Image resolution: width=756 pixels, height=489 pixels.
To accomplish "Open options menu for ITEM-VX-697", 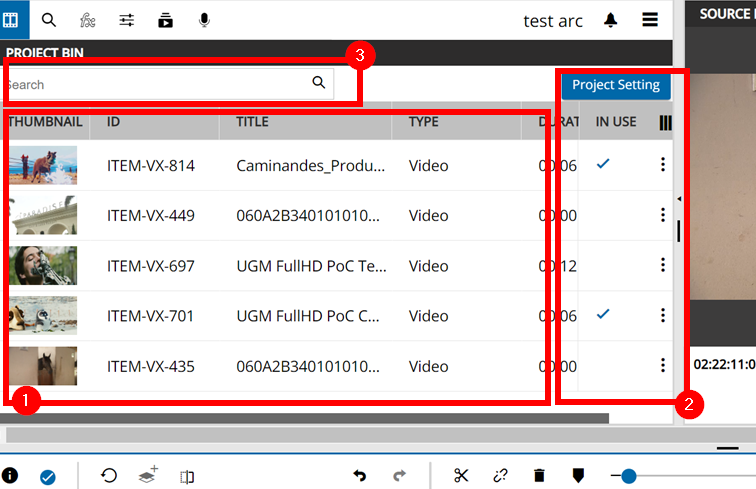I will 662,265.
